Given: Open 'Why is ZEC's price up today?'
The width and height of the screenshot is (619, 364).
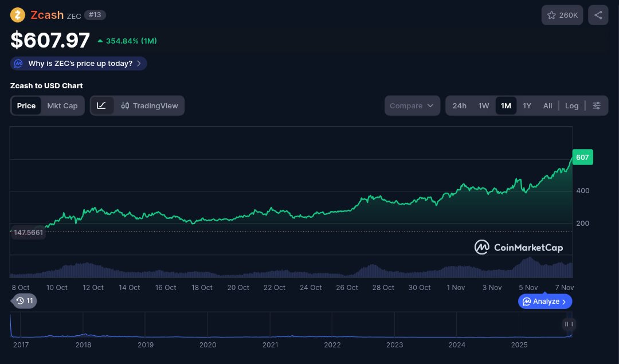Looking at the screenshot, I should 79,64.
